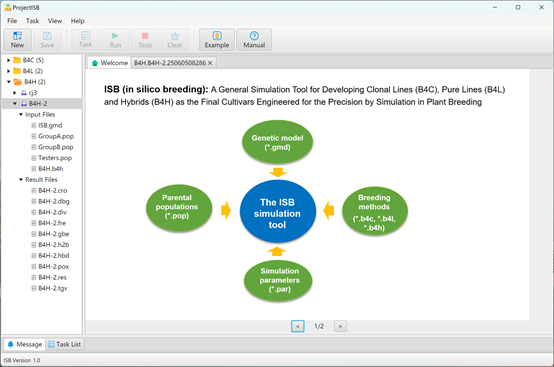Select the B4H-2.tgv result file

53,288
